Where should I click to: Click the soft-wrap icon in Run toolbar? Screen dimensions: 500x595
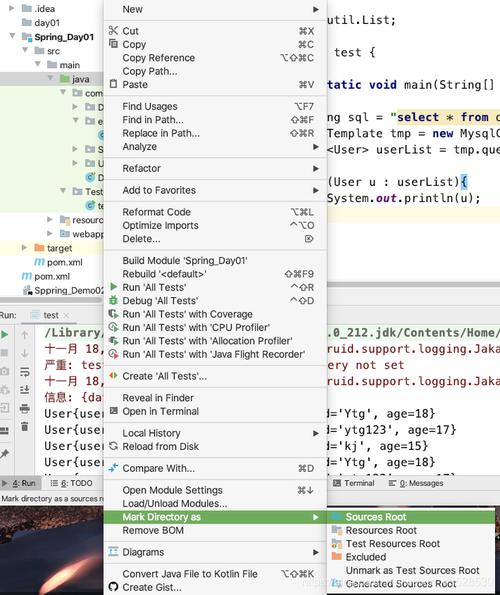(24, 371)
